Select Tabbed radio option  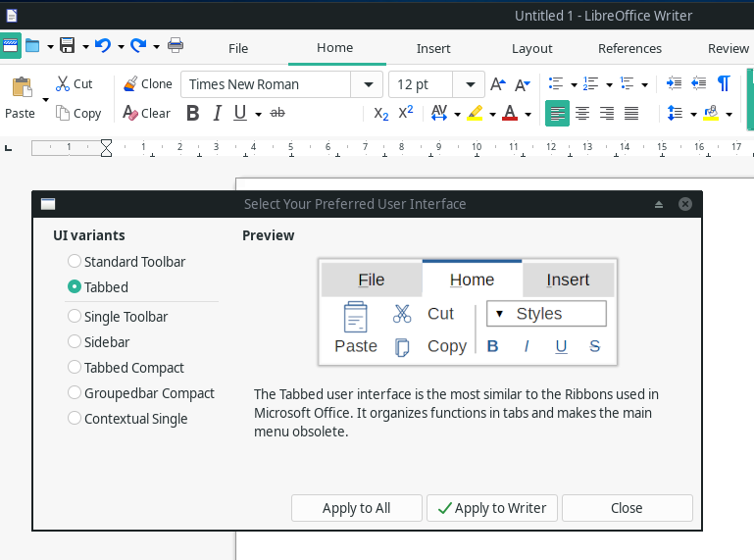[x=98, y=287]
